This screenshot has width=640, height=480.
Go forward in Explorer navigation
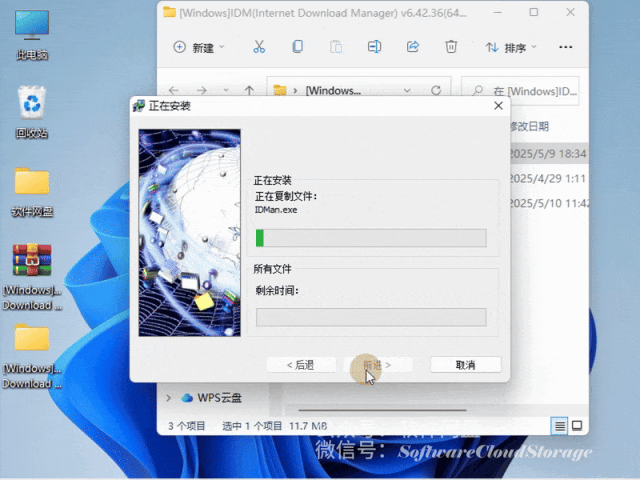click(202, 90)
